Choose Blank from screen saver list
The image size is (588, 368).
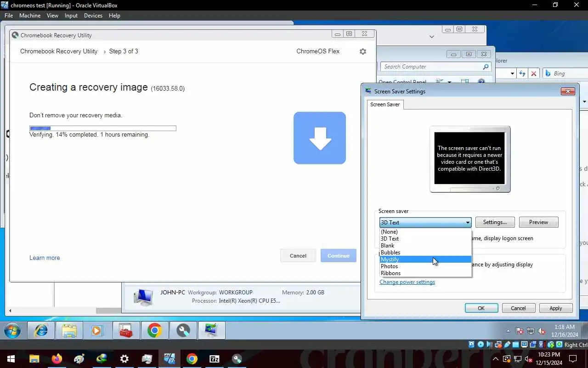(x=425, y=246)
